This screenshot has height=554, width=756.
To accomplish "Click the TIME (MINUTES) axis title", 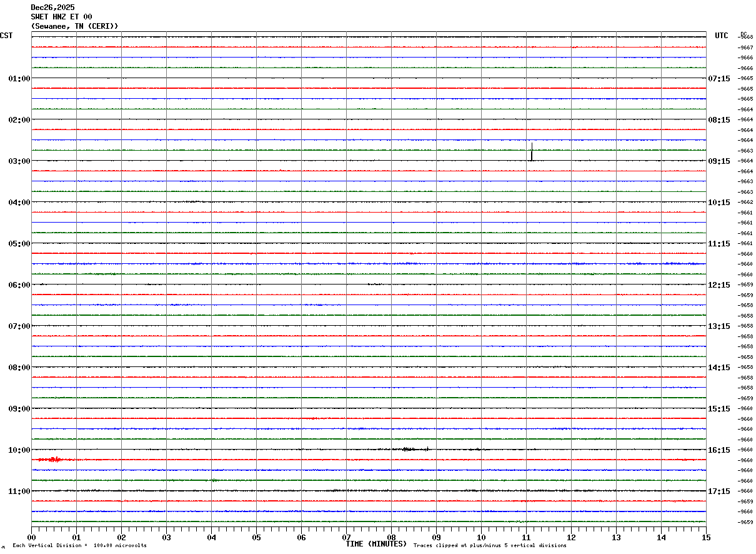I will (376, 544).
